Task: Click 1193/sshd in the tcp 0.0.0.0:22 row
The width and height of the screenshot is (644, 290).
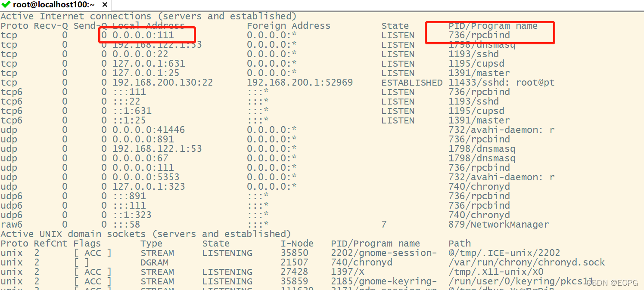Action: 473,54
